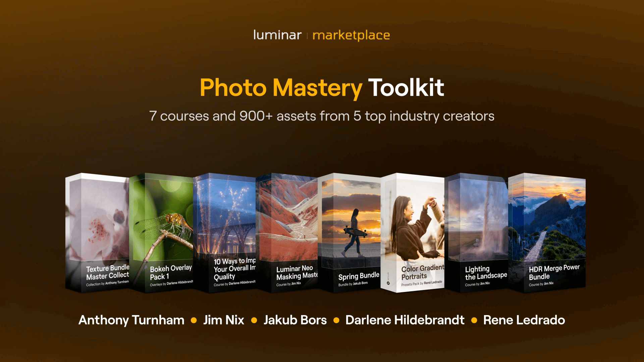Select the HDR Merge Power Bundle box
644x362 pixels.
click(547, 233)
